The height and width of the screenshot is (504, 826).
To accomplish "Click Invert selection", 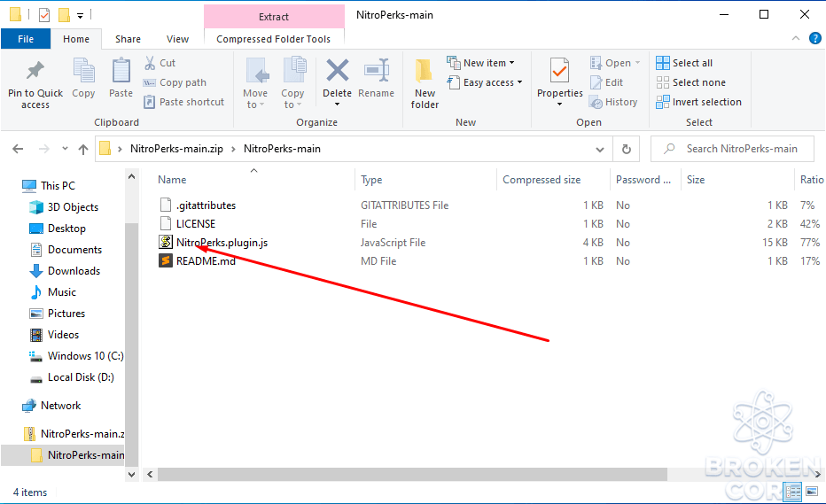I will [x=698, y=102].
